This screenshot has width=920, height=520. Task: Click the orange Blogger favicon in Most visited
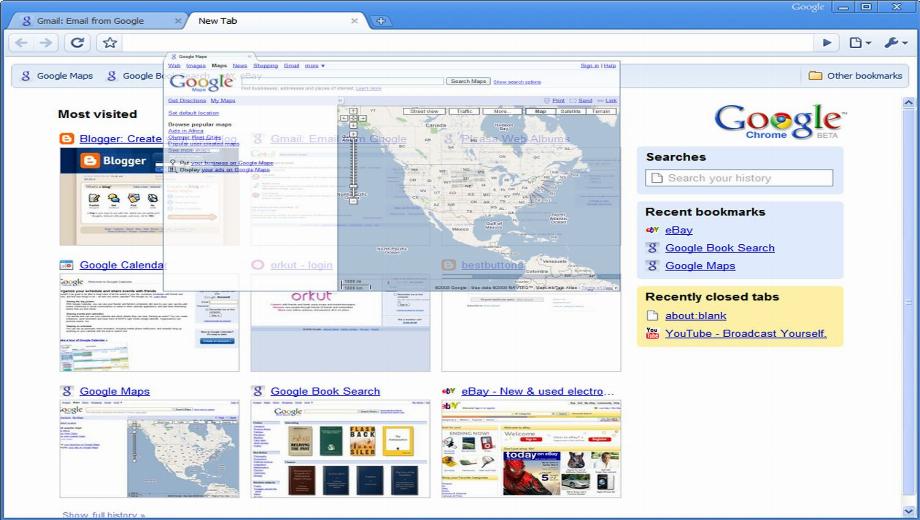[66, 139]
